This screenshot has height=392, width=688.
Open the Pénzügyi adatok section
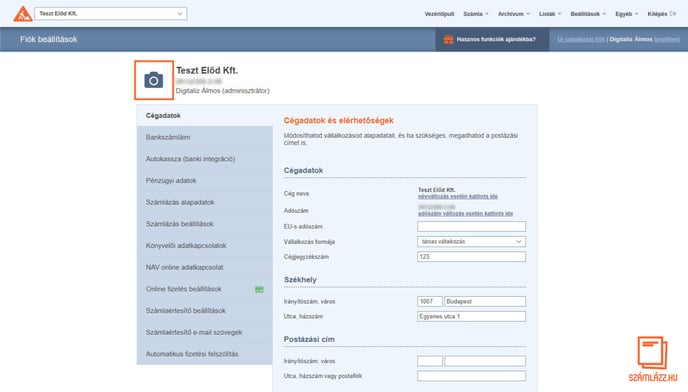204,180
